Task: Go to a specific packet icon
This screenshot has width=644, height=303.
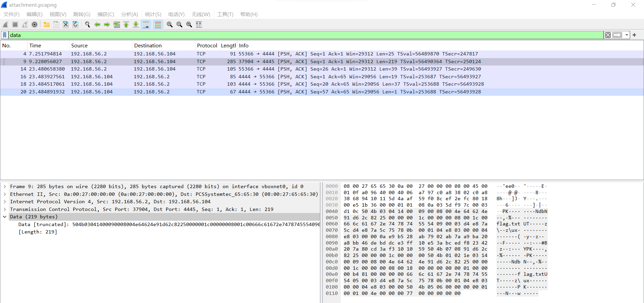Action: (117, 25)
